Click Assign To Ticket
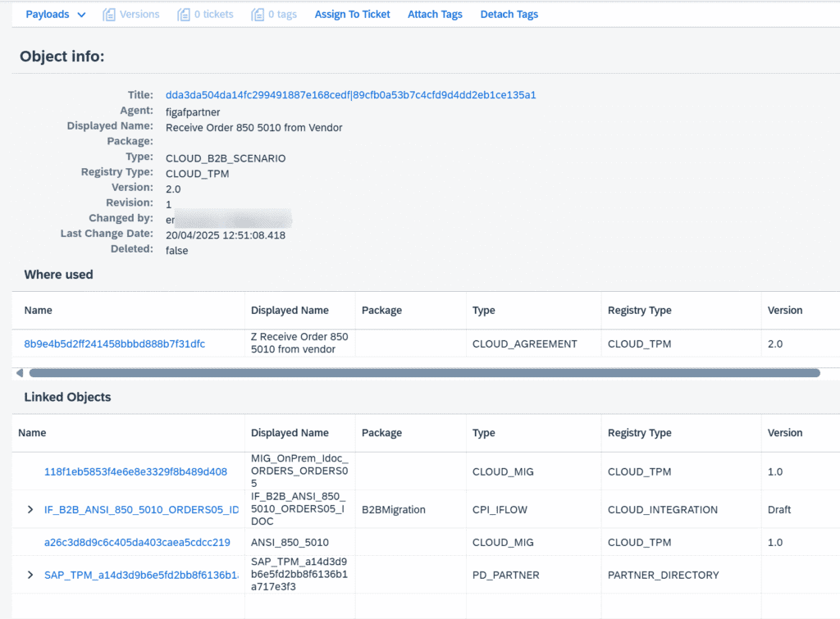840x619 pixels. [x=352, y=15]
